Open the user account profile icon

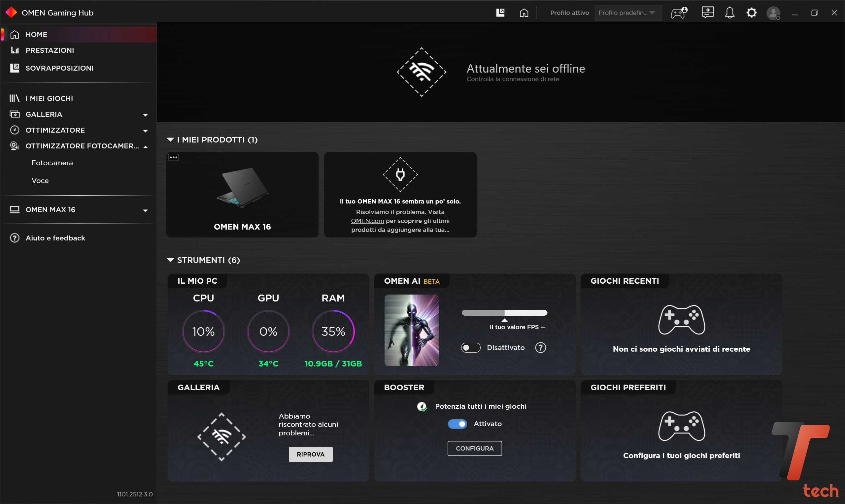pyautogui.click(x=773, y=13)
